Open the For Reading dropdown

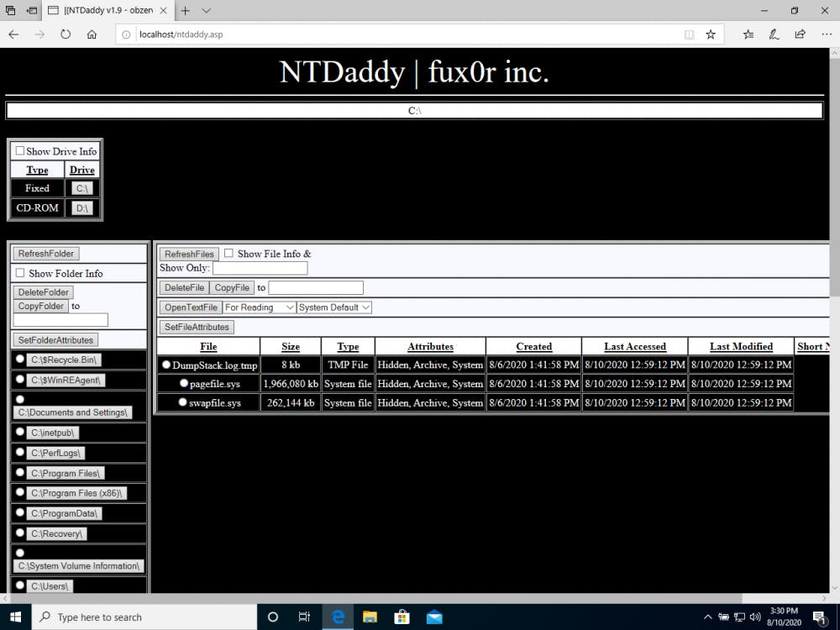[x=258, y=307]
